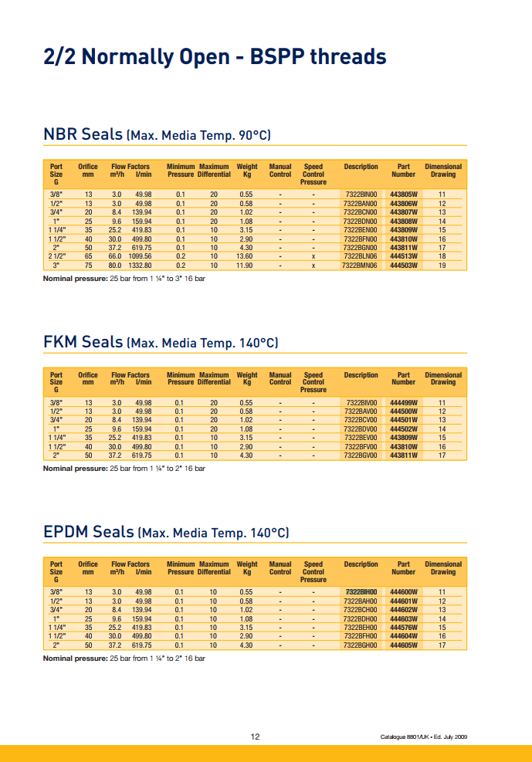Select part number 444499W

tap(403, 403)
